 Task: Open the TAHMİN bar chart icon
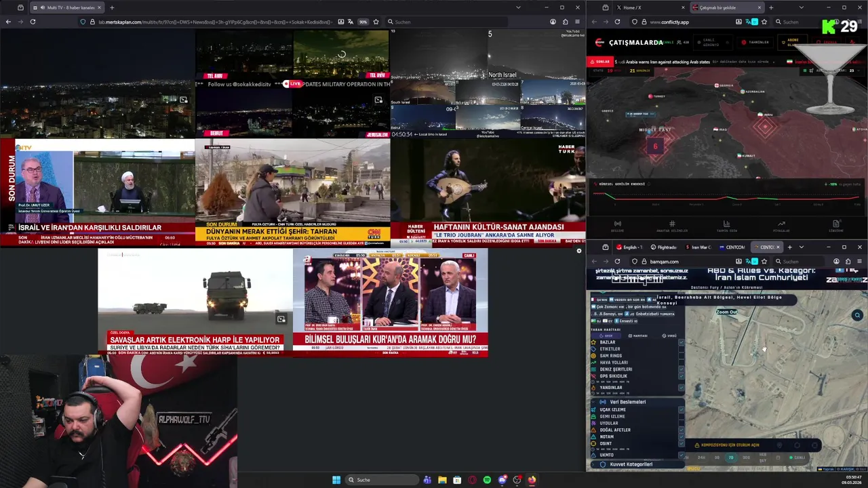click(726, 224)
